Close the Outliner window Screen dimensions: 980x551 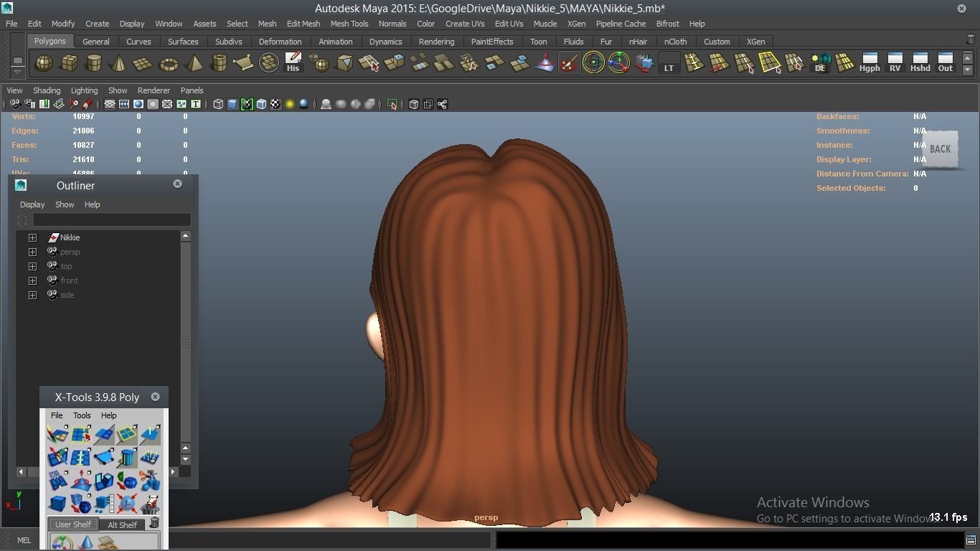177,184
